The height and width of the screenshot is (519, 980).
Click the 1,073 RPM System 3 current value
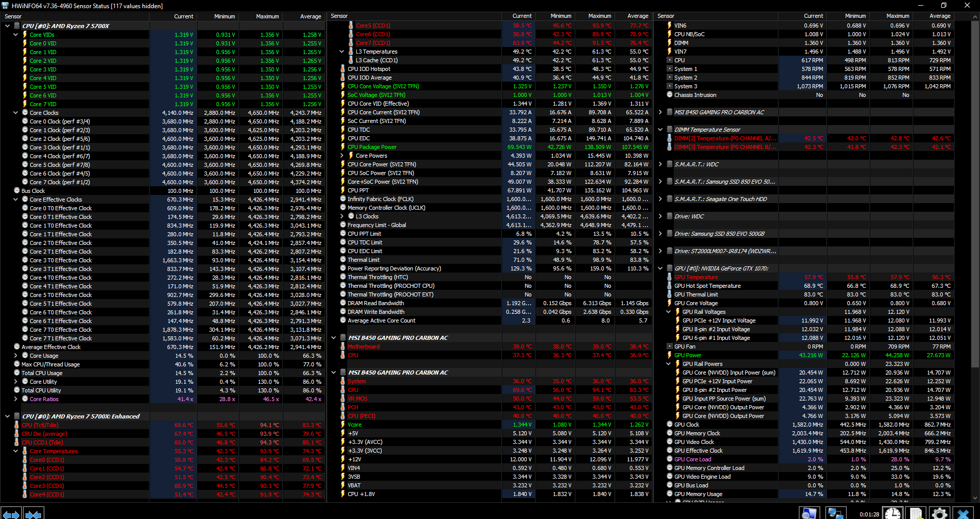tap(810, 86)
